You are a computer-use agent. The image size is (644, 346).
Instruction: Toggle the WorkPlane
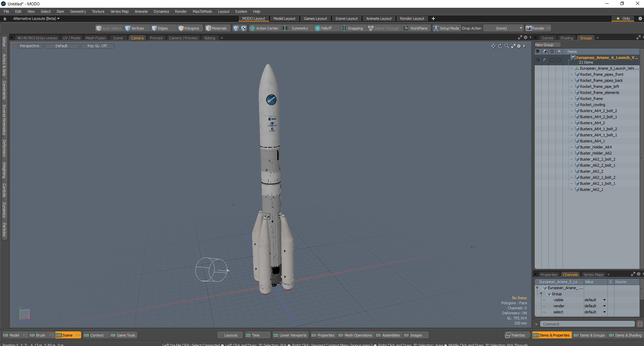pyautogui.click(x=416, y=28)
